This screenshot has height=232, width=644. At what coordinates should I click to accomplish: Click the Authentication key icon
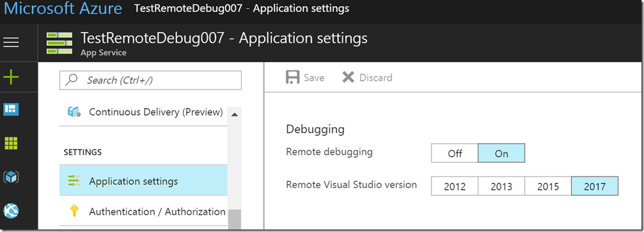coord(74,211)
